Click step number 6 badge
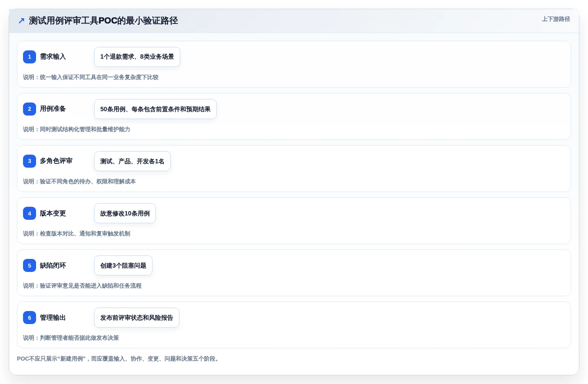 pyautogui.click(x=30, y=318)
